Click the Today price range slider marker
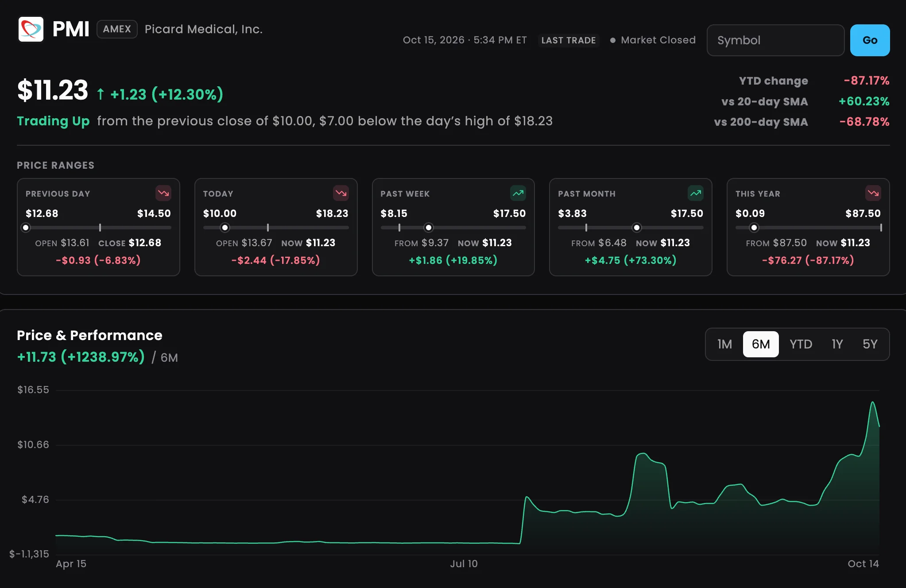Viewport: 906px width, 588px height. coord(225,228)
